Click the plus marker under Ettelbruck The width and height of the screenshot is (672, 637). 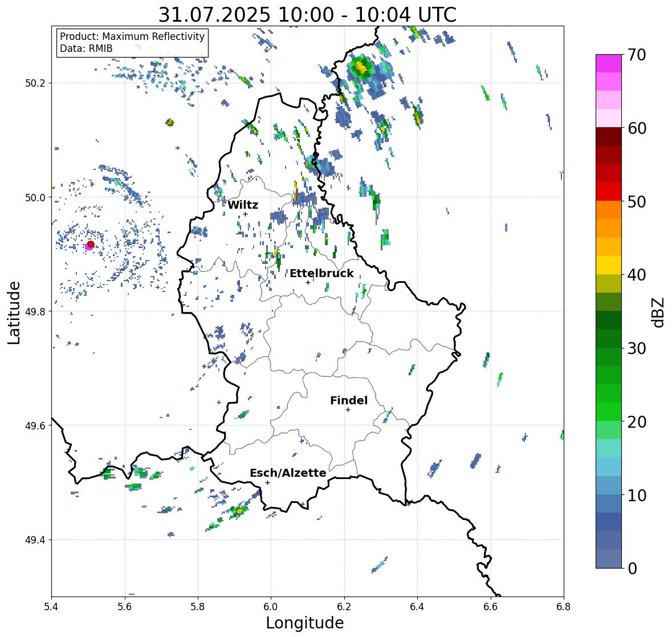click(308, 282)
